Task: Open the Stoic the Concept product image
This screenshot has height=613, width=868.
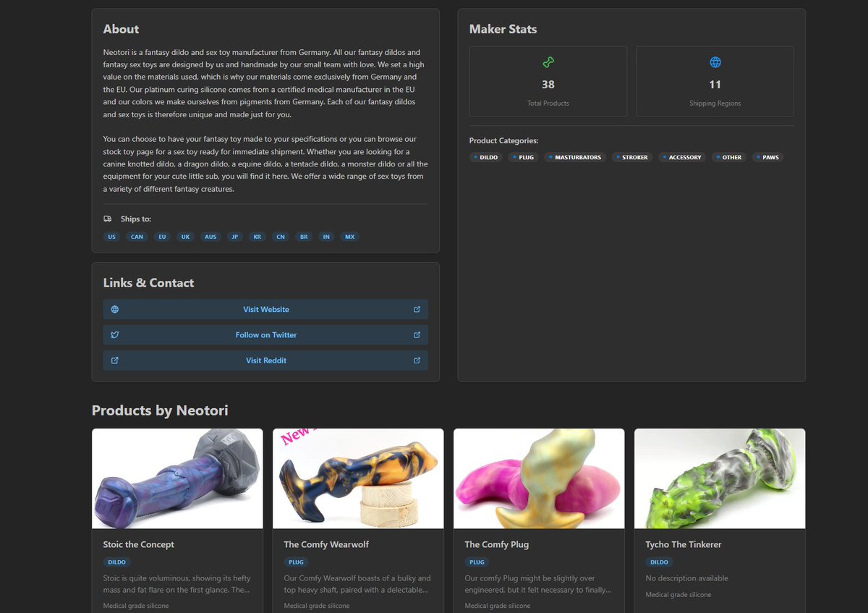Action: [x=177, y=478]
